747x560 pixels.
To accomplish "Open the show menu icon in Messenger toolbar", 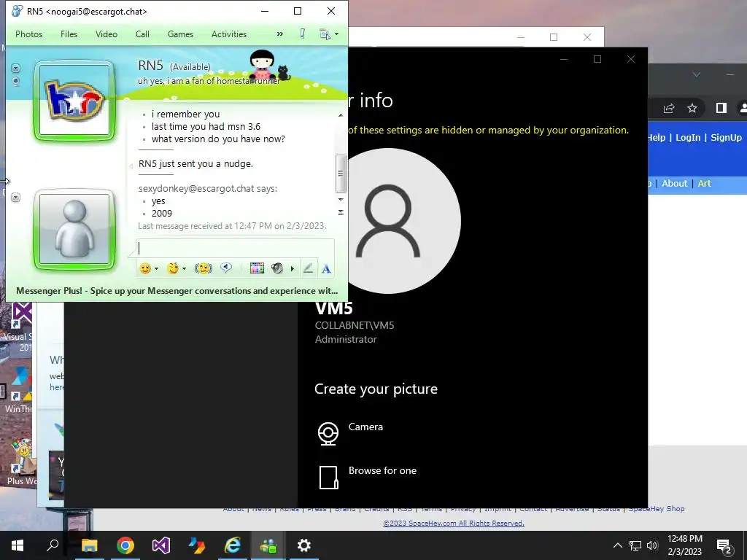I will [325, 34].
